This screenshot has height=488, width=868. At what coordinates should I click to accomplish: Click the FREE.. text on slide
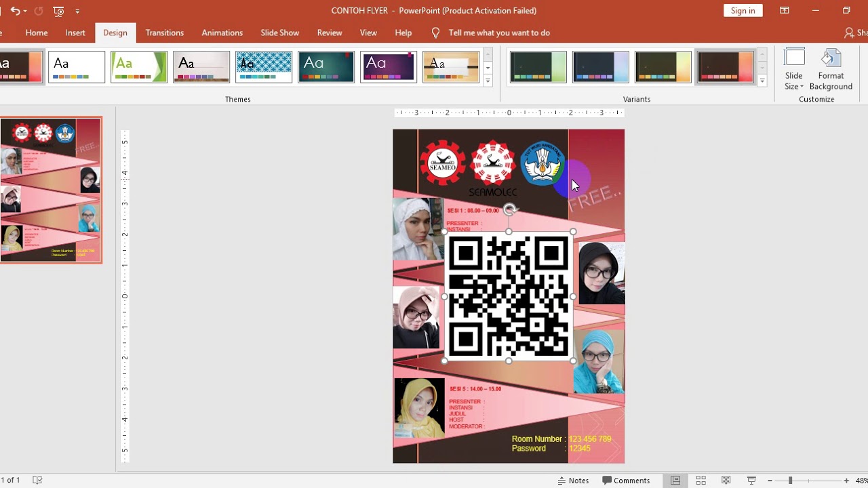click(595, 198)
